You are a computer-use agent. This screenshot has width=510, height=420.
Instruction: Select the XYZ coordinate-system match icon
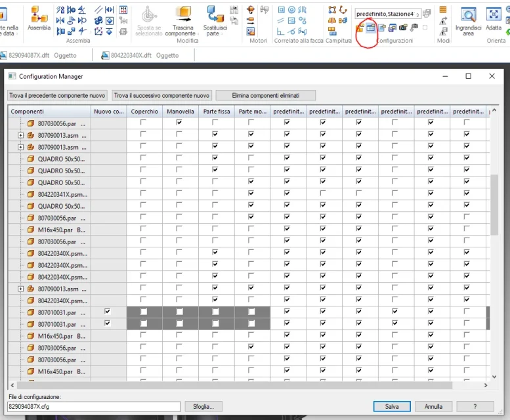pos(98,31)
